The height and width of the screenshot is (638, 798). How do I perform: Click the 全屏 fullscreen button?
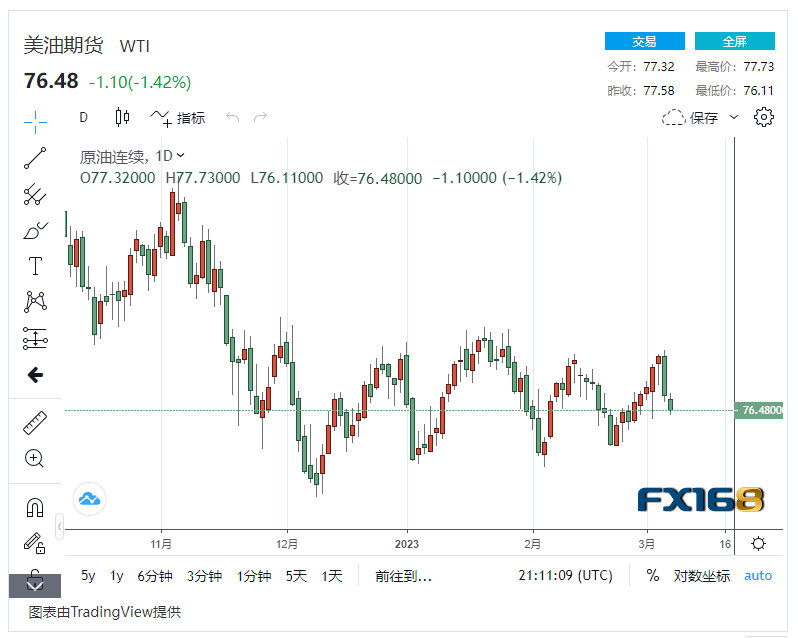point(734,41)
